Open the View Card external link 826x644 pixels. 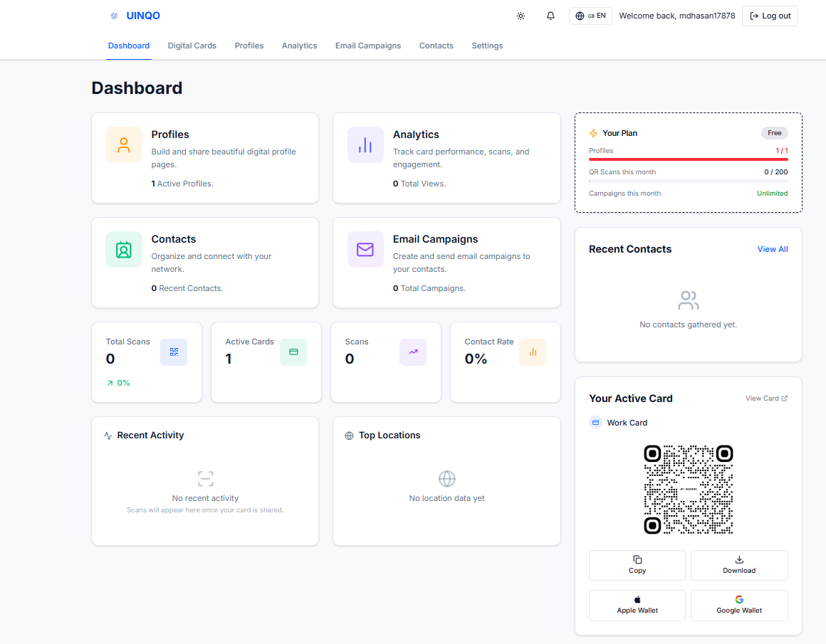tap(766, 398)
